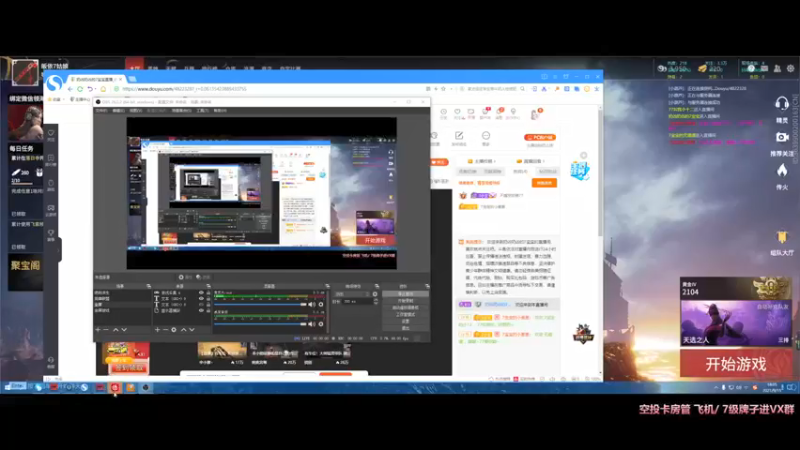Open the OBS 文件 menu

[102, 110]
